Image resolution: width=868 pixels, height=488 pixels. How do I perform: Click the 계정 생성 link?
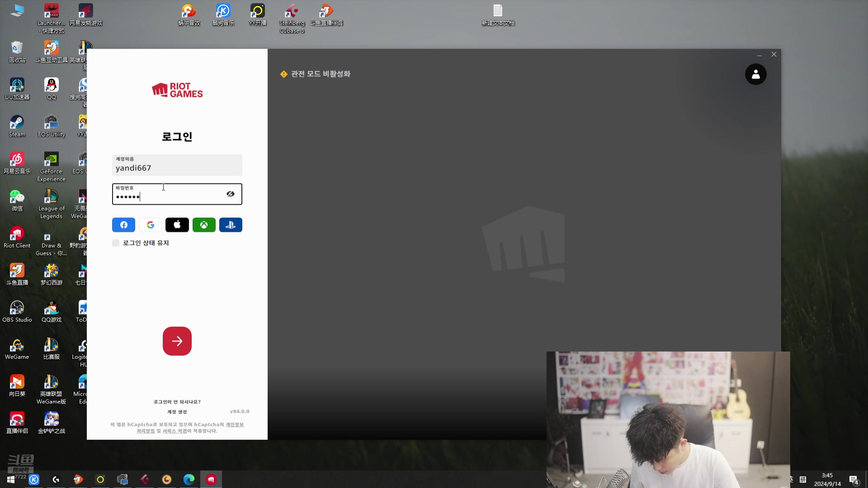click(x=177, y=412)
